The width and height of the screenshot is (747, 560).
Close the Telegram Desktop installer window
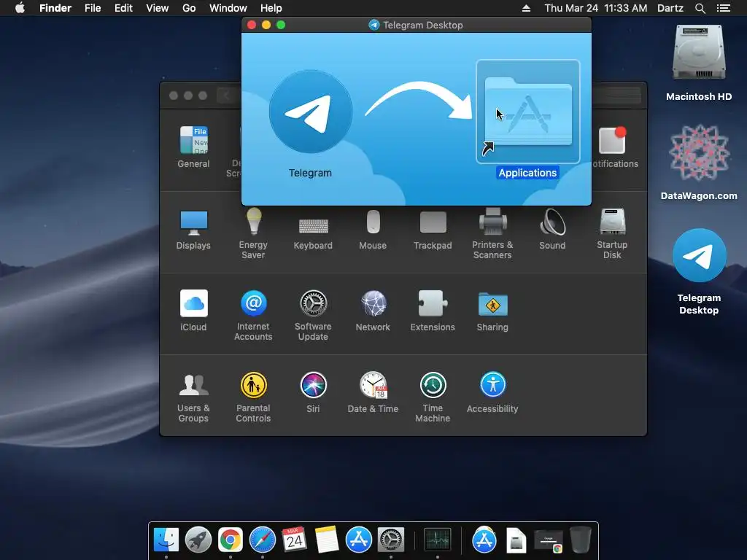(252, 25)
